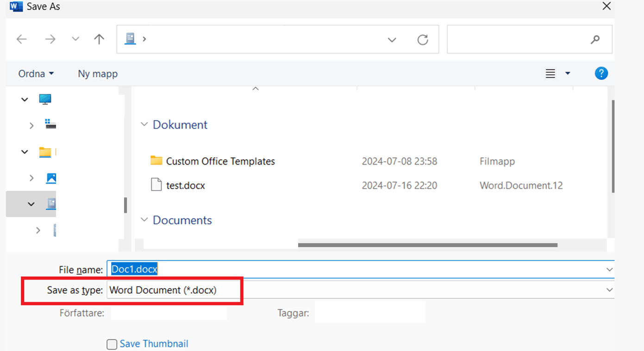Screen dimensions: 644x351
Task: Click This PC computer icon in the sidebar
Action: pyautogui.click(x=45, y=99)
